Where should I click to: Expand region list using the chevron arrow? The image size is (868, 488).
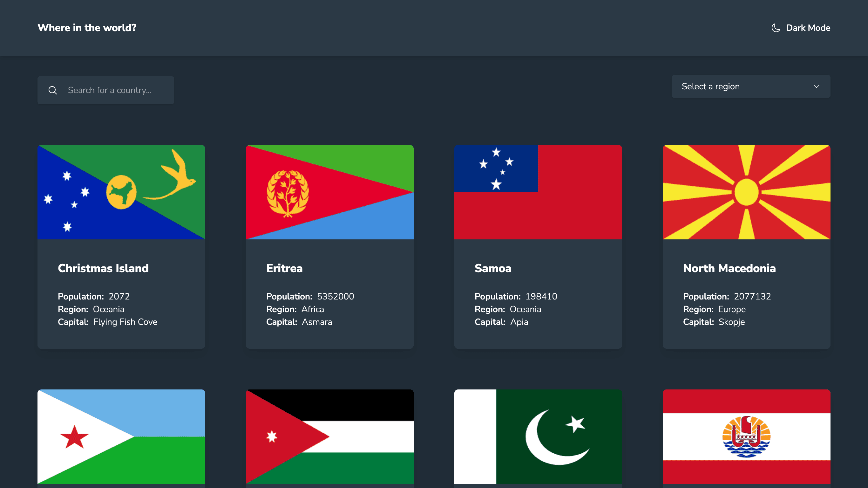817,86
